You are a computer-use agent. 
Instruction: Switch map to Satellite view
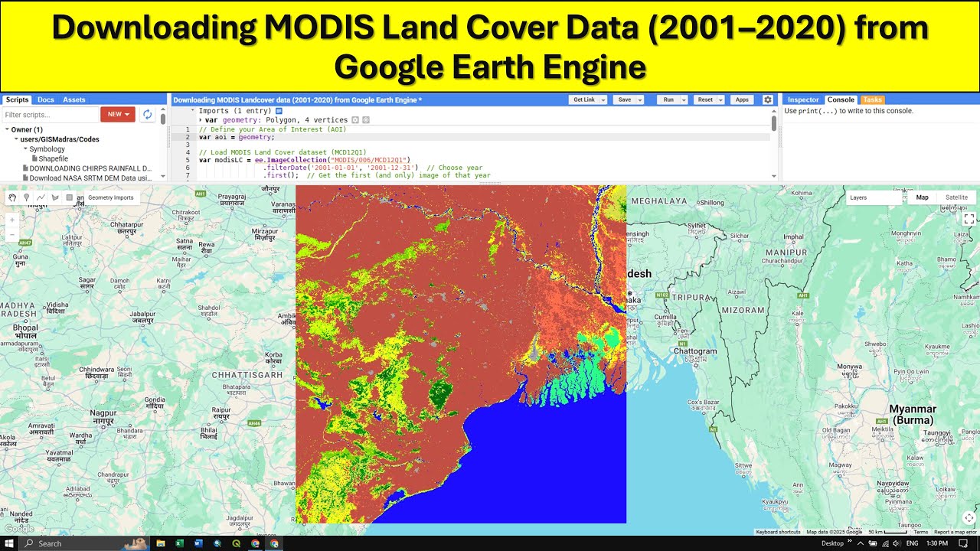tap(956, 197)
